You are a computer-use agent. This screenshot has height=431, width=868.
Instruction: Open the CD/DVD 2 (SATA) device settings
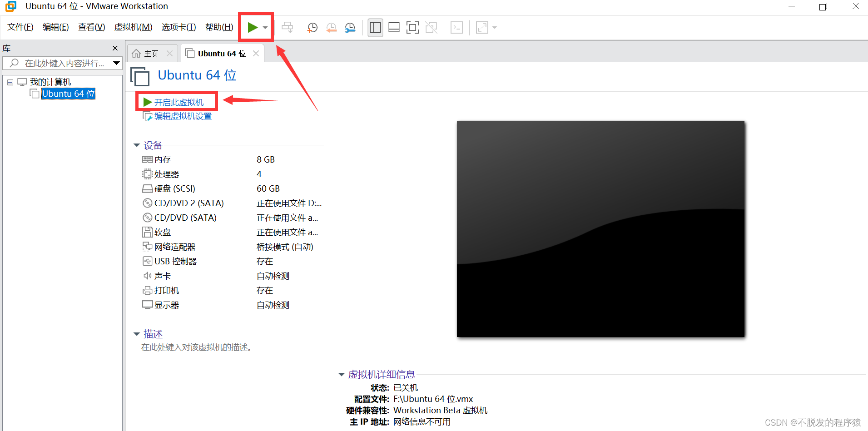(x=188, y=203)
